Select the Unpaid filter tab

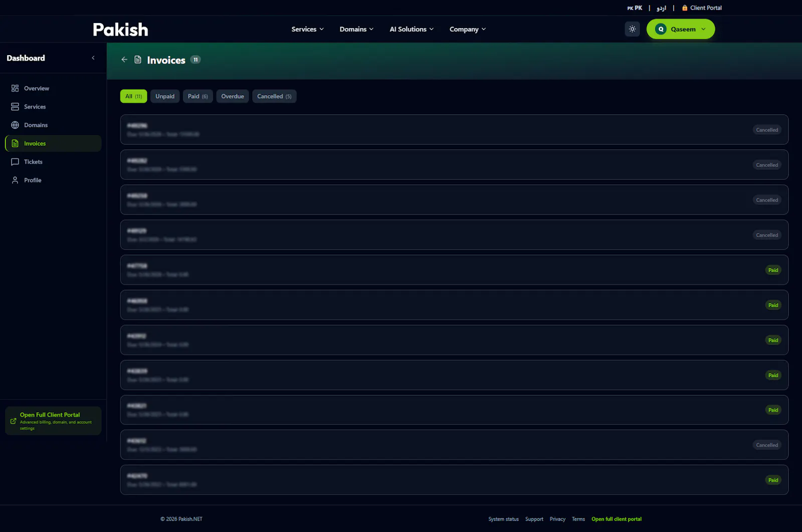(x=165, y=96)
